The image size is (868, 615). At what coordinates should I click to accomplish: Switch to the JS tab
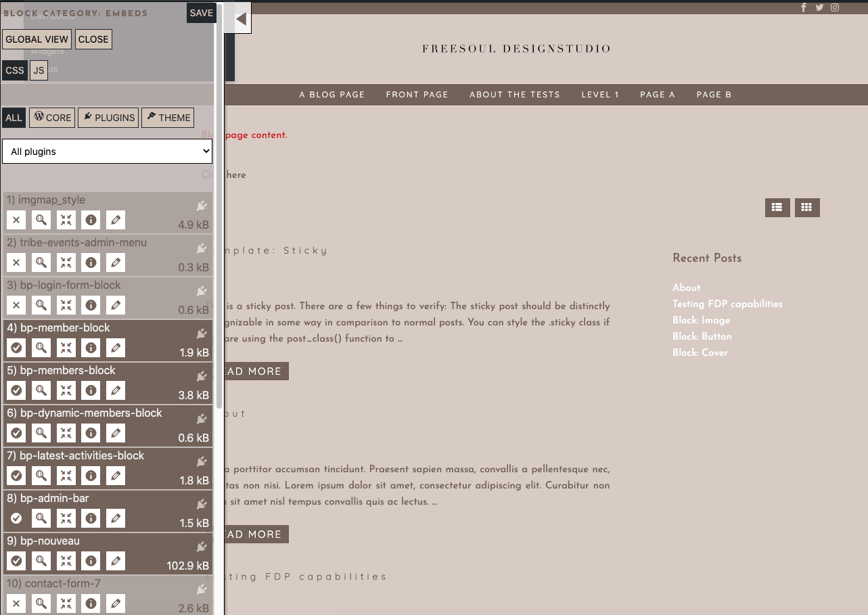[39, 70]
